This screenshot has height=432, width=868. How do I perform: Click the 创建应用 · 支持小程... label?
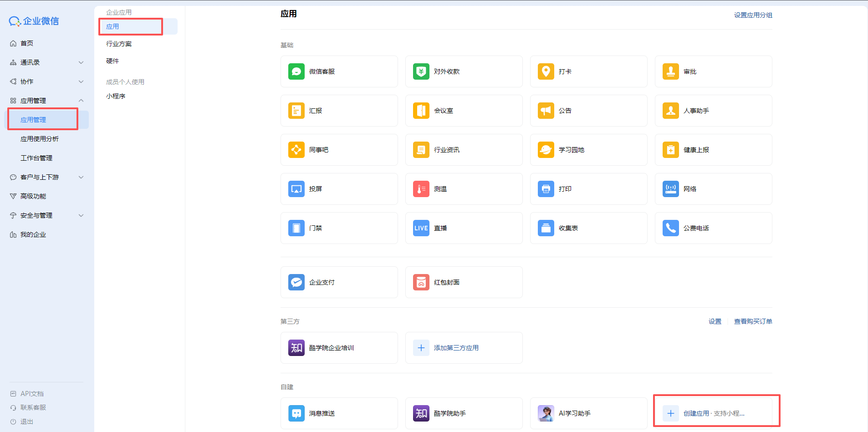click(714, 413)
